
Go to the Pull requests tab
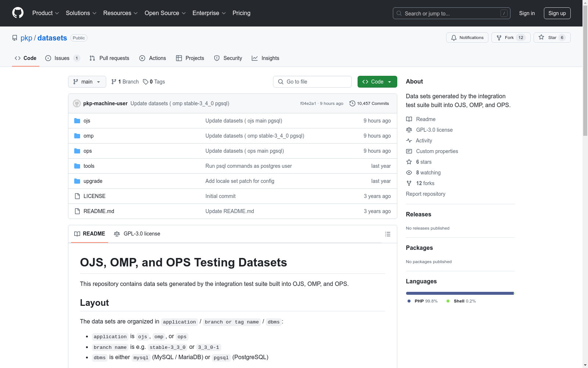(x=110, y=58)
